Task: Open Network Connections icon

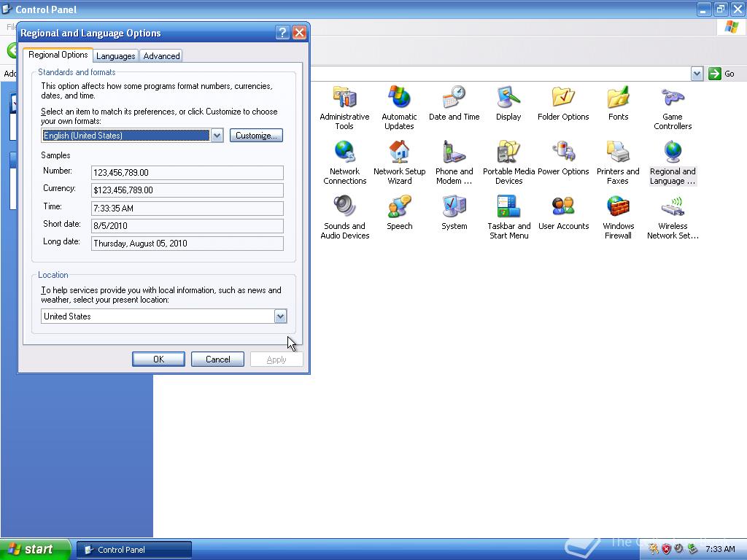Action: 344,152
